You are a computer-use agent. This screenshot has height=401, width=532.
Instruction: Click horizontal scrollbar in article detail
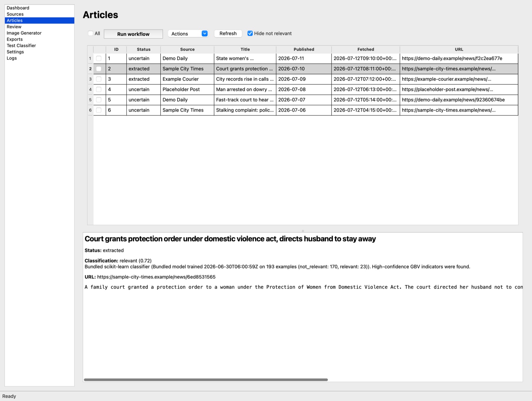pyautogui.click(x=206, y=380)
